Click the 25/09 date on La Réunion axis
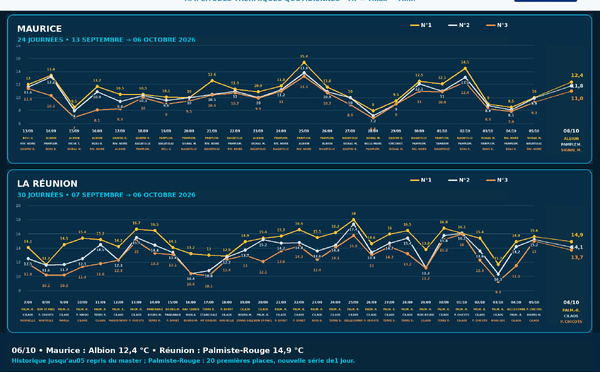The width and height of the screenshot is (600, 372). click(354, 302)
